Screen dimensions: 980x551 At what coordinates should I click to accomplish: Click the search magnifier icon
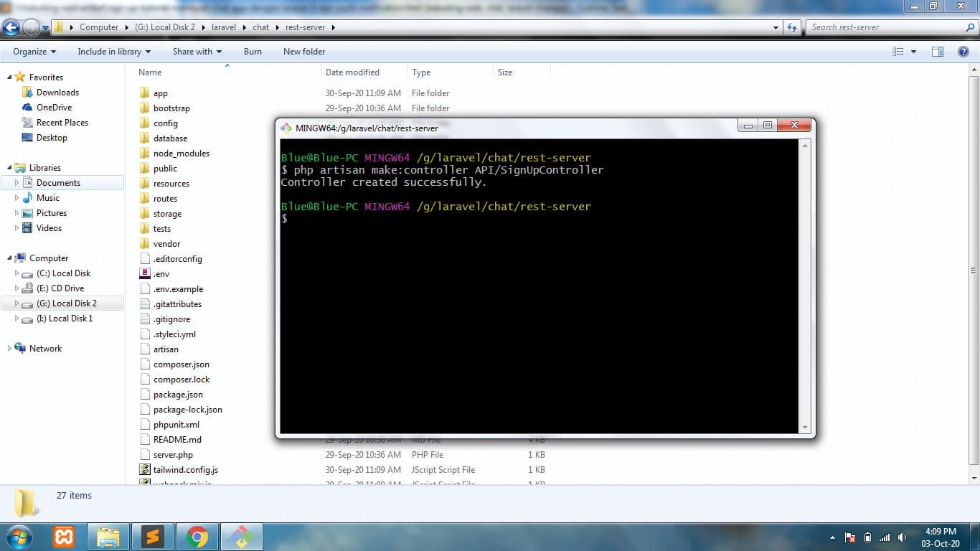click(971, 27)
